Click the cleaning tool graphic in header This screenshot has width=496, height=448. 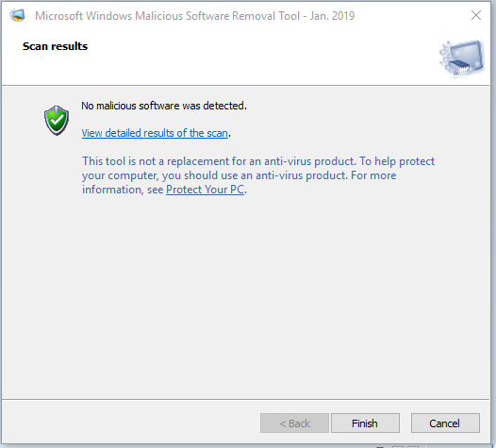(461, 58)
